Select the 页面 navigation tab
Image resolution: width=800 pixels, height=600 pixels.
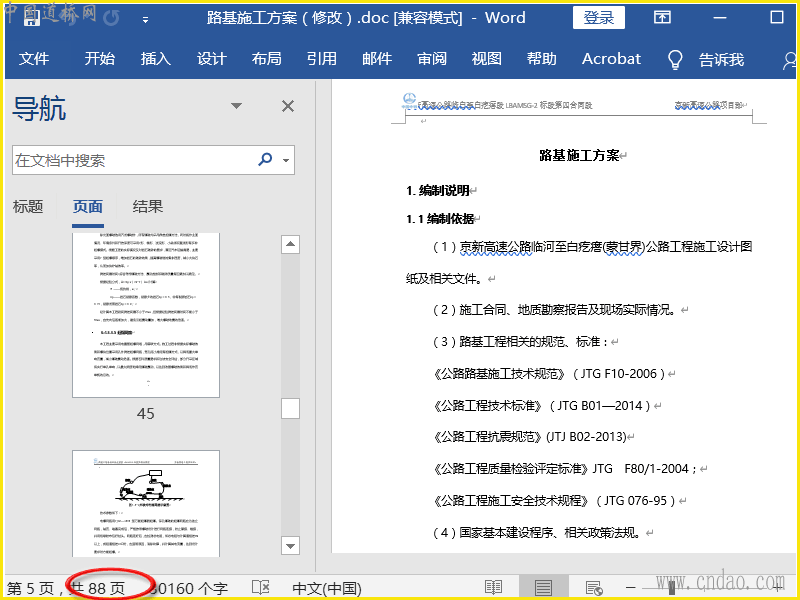click(88, 207)
